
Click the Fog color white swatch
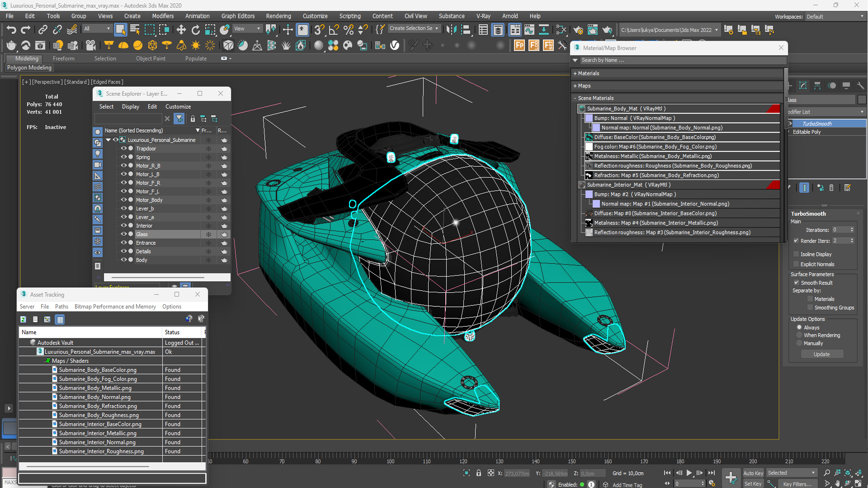[589, 146]
